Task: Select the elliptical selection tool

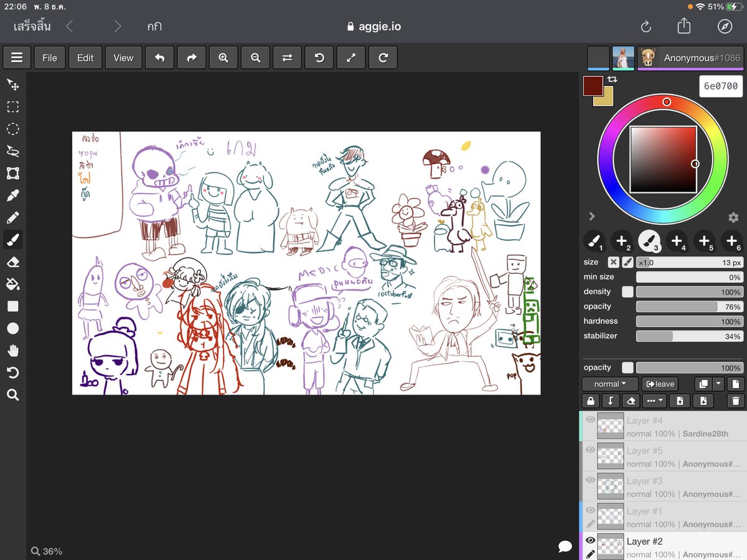Action: tap(12, 129)
